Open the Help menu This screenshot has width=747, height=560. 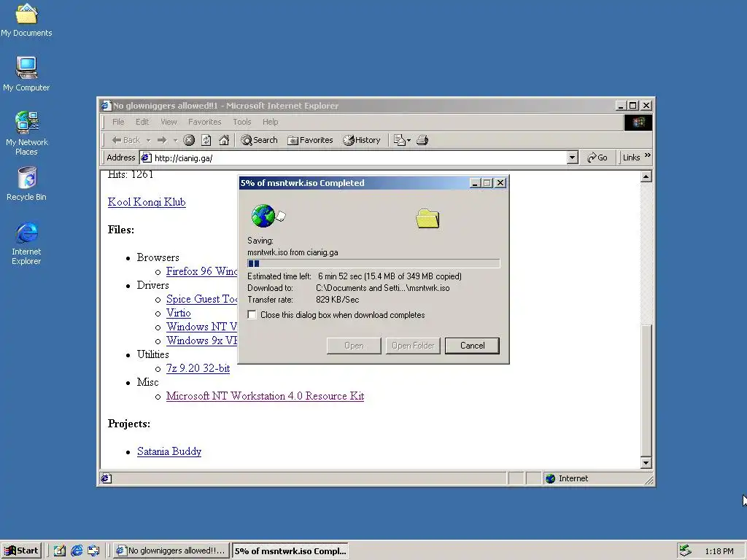[x=270, y=122]
